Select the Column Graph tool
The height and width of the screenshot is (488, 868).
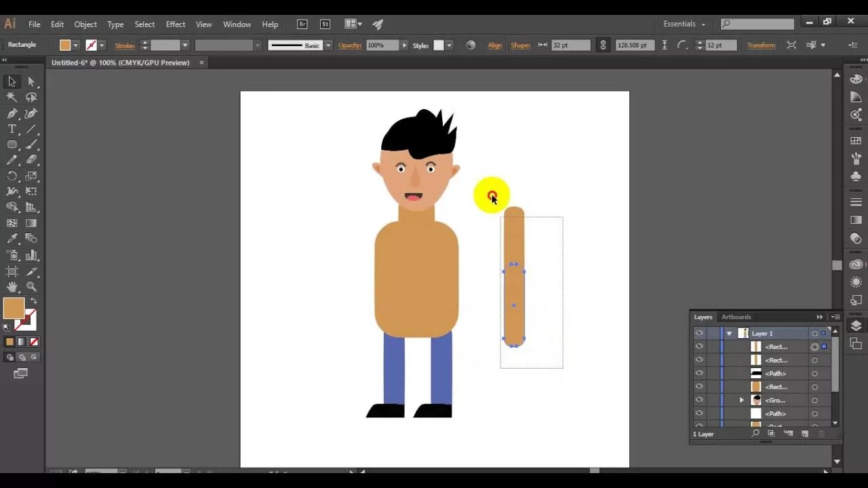point(31,255)
